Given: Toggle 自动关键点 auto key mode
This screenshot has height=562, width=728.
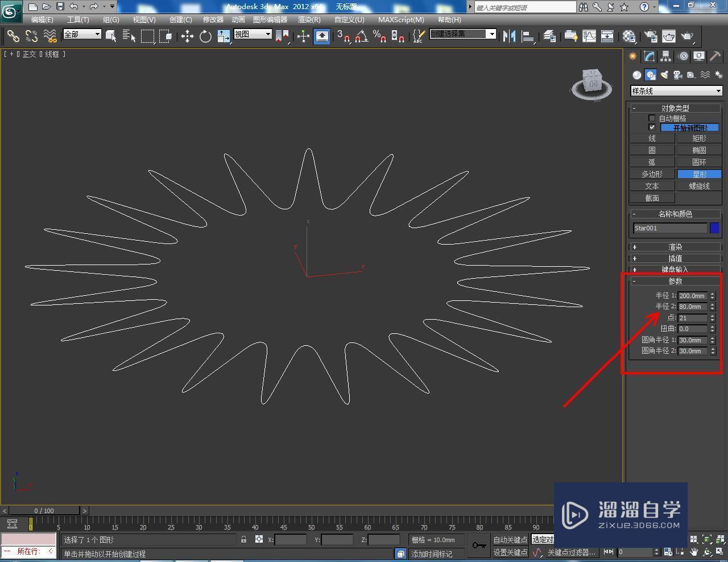Looking at the screenshot, I should tap(510, 540).
